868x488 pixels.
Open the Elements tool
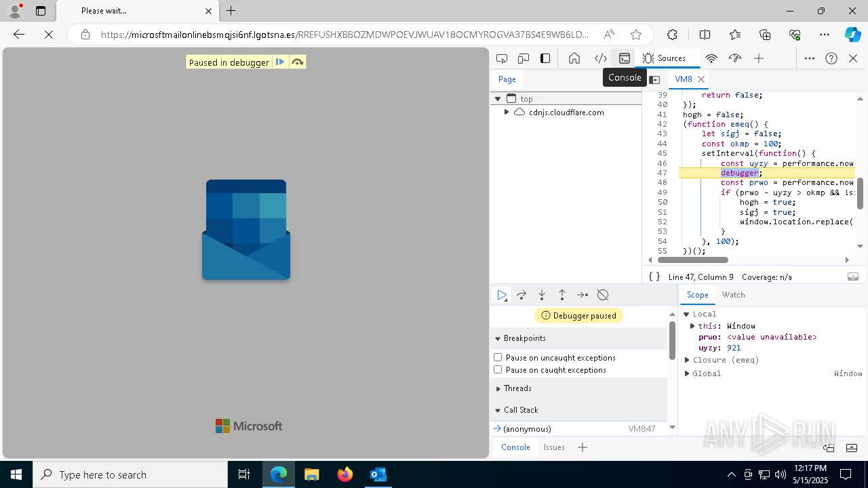pyautogui.click(x=600, y=58)
